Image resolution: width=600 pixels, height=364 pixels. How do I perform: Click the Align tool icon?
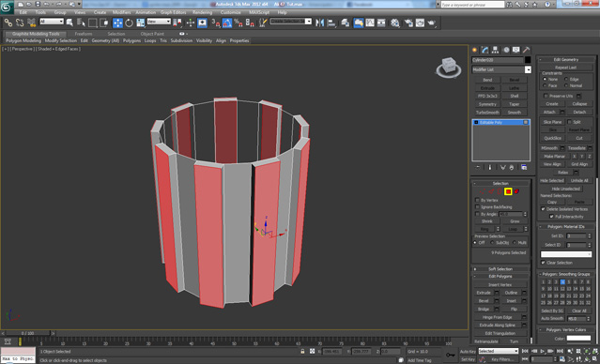(x=331, y=23)
